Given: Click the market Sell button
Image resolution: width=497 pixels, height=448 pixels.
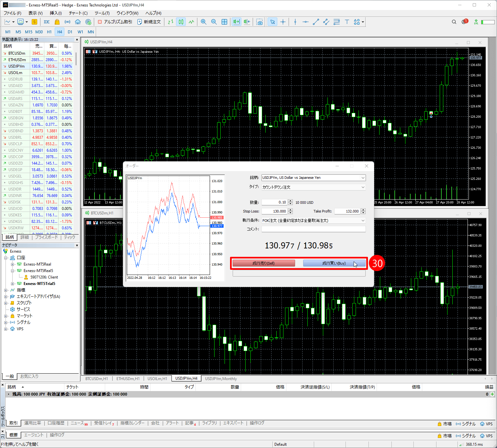Looking at the screenshot, I should [x=264, y=263].
